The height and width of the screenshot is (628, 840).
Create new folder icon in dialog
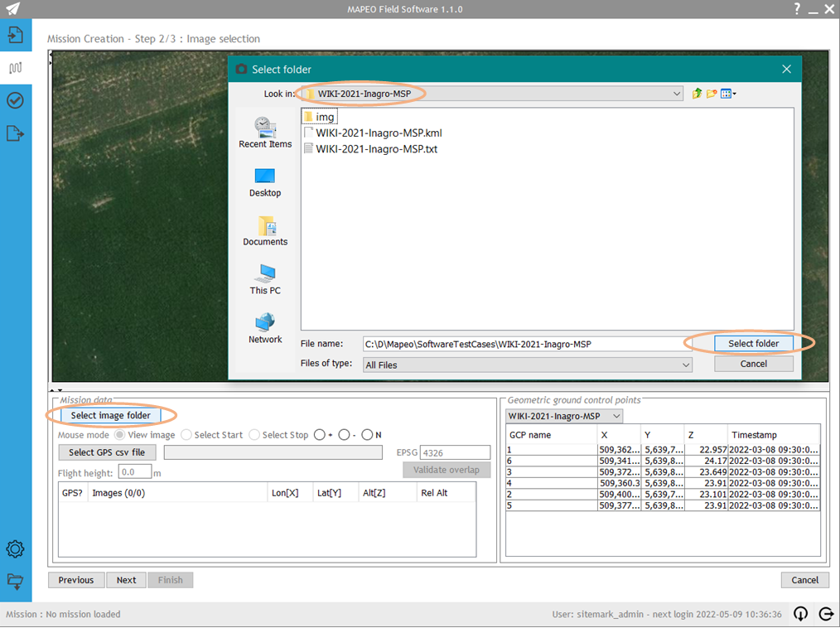coord(712,94)
